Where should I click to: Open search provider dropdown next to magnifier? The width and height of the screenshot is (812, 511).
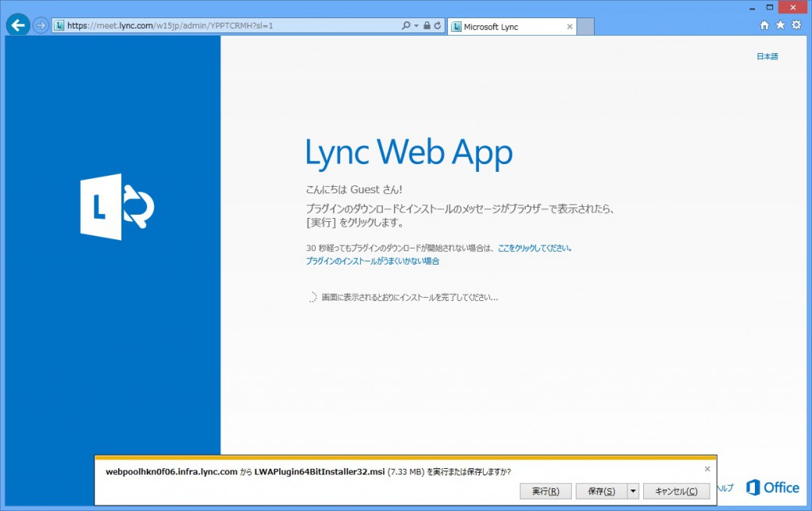(x=416, y=25)
